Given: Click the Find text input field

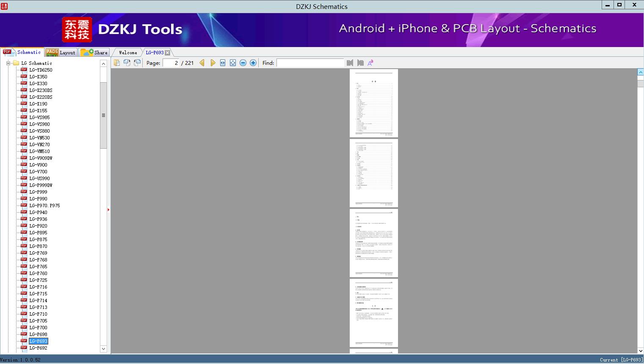Looking at the screenshot, I should (x=310, y=63).
